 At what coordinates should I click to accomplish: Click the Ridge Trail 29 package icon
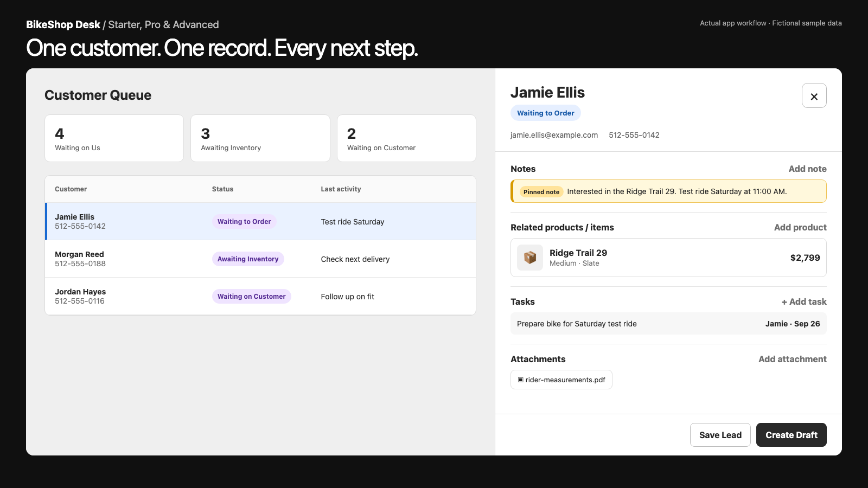tap(530, 258)
